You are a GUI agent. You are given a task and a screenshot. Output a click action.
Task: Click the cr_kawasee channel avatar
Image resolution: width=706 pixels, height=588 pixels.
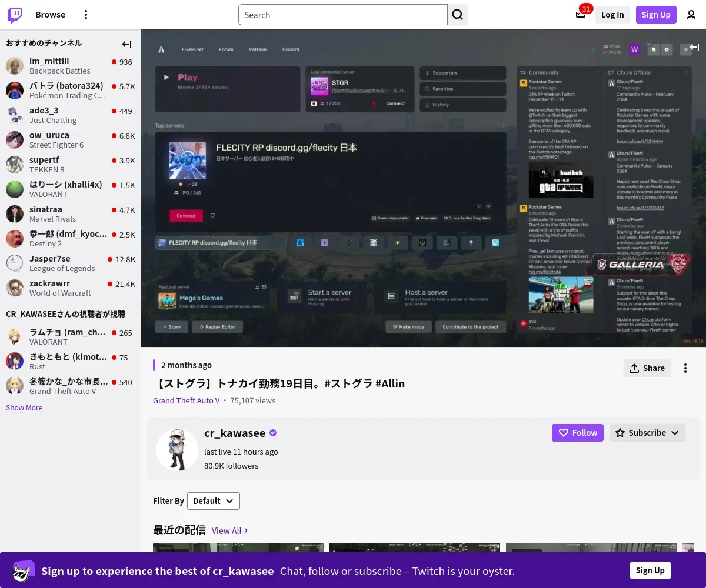176,449
